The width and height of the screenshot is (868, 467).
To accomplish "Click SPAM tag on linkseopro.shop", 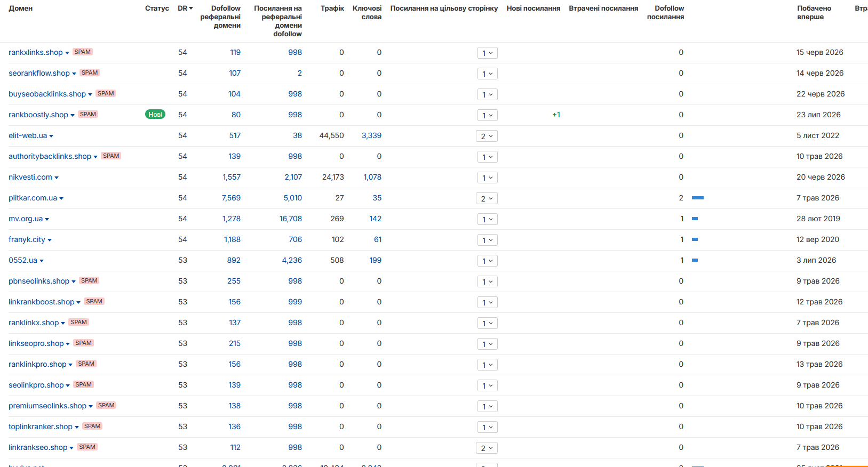I will [x=83, y=343].
